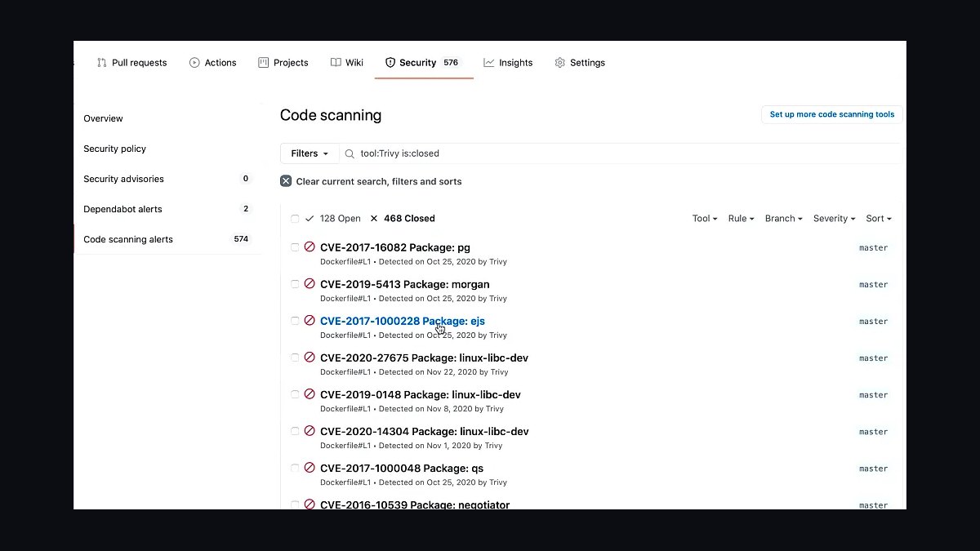Open alert CVE-2019-0148 Package: linux-libc-dev
The image size is (980, 551).
[421, 394]
